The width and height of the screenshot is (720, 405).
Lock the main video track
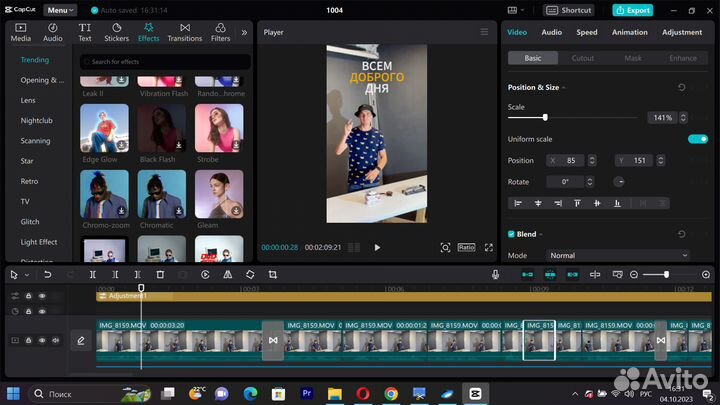tap(28, 340)
